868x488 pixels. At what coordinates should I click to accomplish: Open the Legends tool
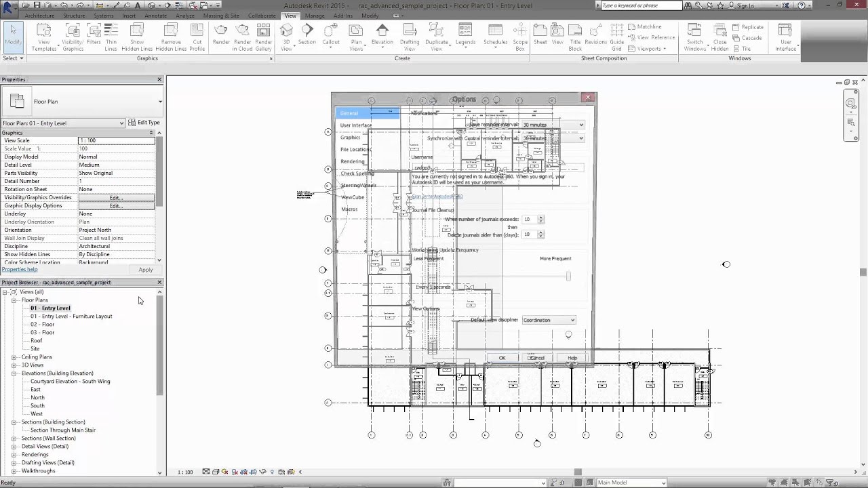coord(465,35)
